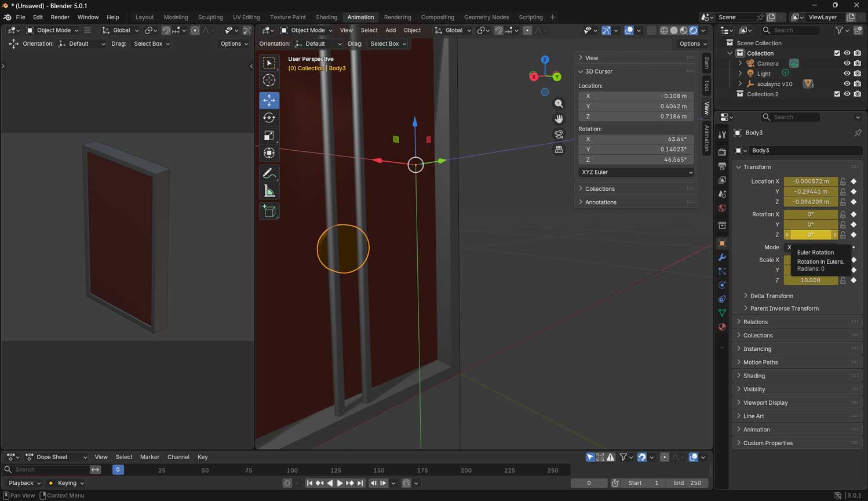Image resolution: width=868 pixels, height=501 pixels.
Task: Toggle Light visibility eye icon
Action: 847,74
